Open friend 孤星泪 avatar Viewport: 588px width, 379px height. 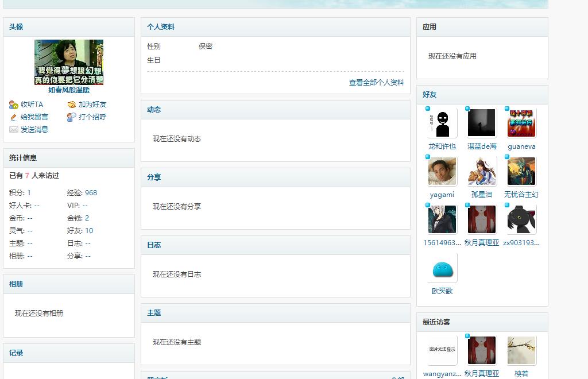click(482, 171)
